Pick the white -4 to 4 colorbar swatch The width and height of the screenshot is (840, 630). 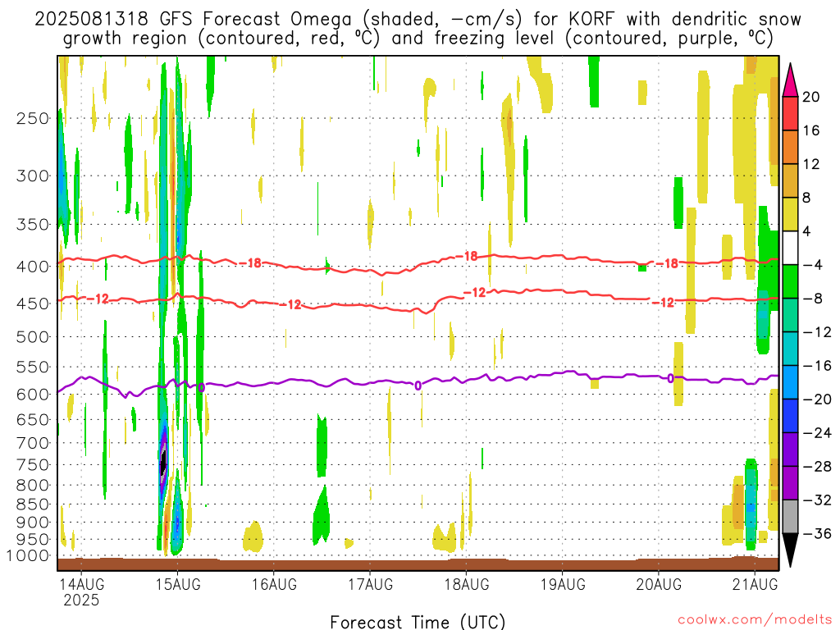coord(790,248)
